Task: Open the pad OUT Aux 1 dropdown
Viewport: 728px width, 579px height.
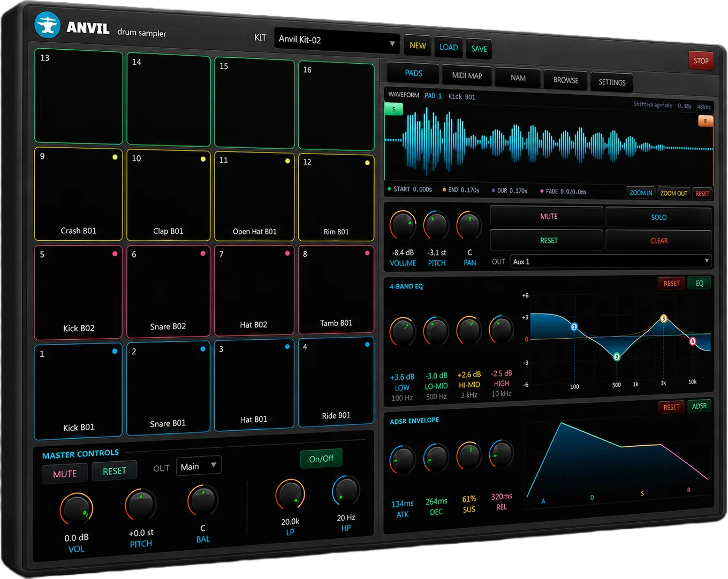Action: pos(611,261)
